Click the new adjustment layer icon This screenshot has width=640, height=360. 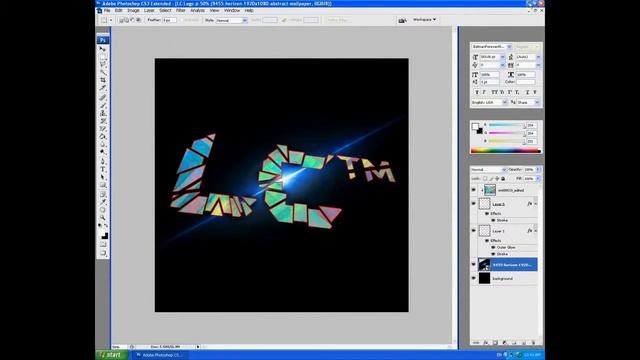coord(504,343)
